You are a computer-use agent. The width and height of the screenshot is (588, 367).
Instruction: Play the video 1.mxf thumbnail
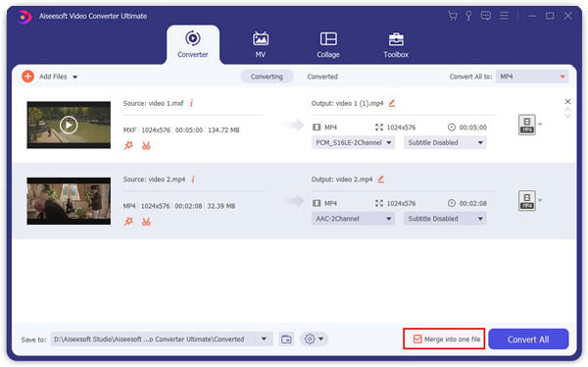[69, 125]
